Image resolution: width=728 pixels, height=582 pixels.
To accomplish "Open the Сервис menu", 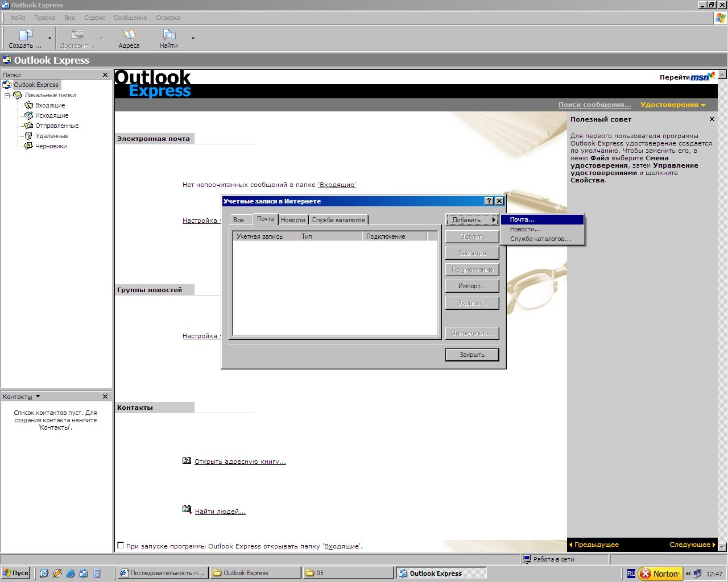I will 94,18.
